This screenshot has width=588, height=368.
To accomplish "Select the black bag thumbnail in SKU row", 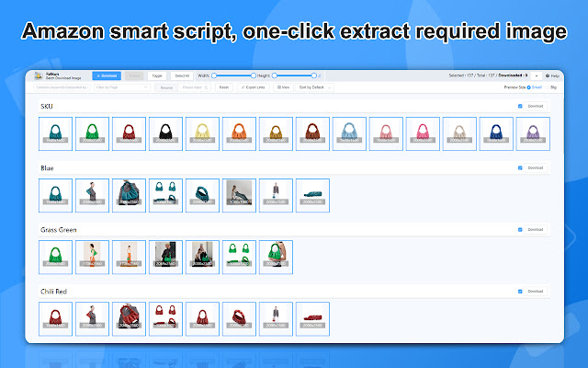I will [165, 133].
